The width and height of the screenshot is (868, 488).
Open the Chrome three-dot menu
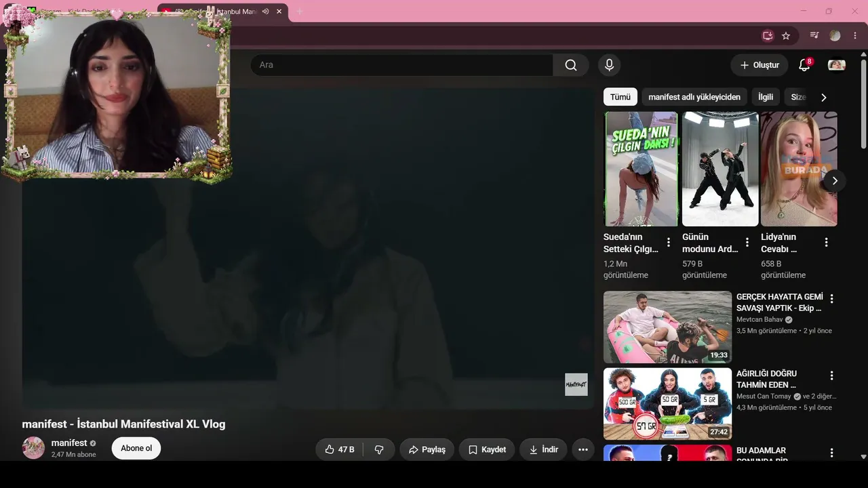coord(855,35)
